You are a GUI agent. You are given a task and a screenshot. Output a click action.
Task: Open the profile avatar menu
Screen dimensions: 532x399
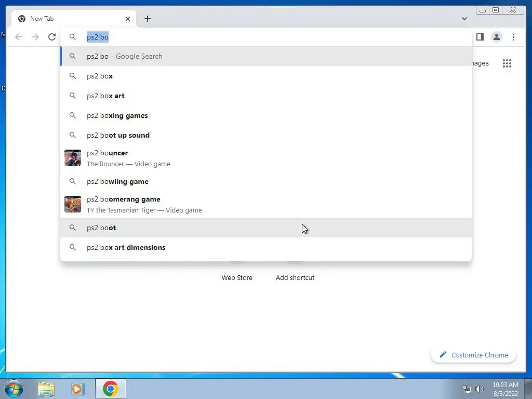[496, 37]
